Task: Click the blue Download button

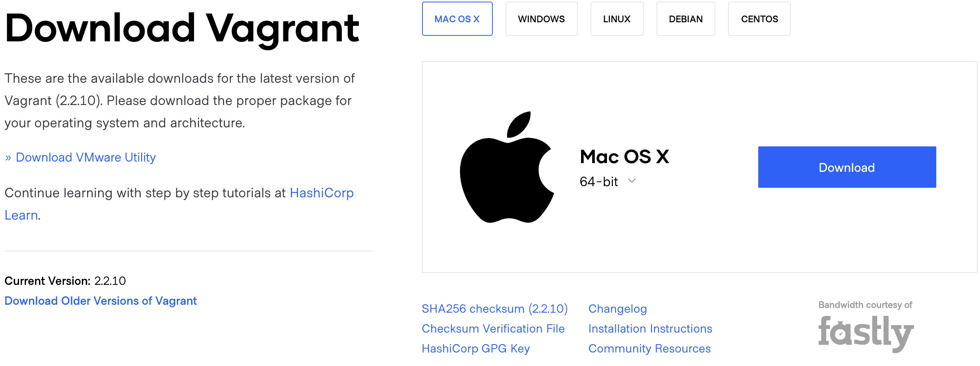Action: click(x=847, y=167)
